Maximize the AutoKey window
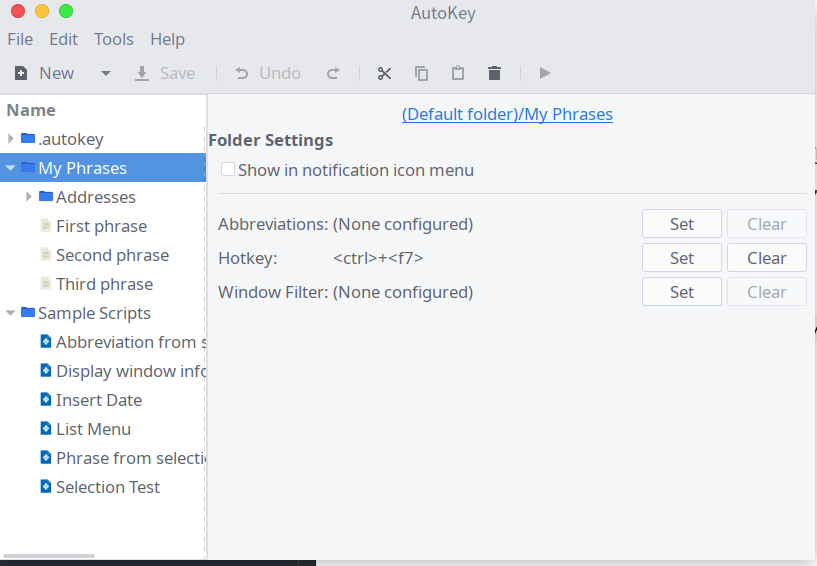 click(66, 11)
